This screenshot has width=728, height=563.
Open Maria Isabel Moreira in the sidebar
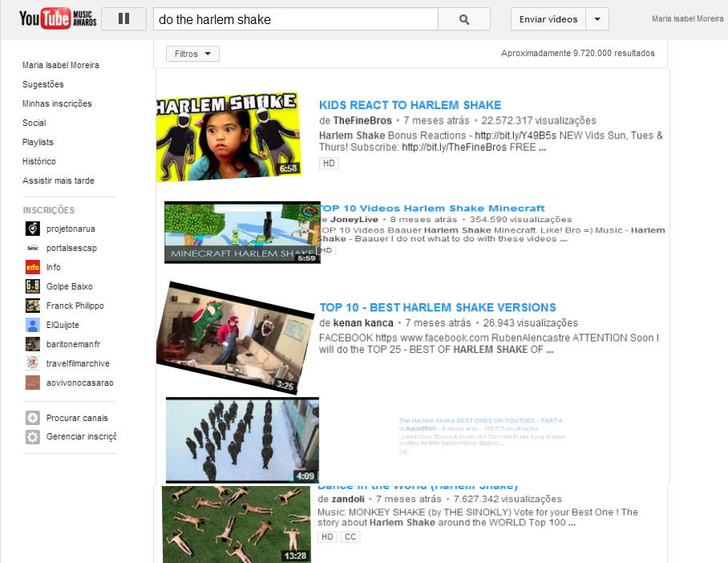(61, 65)
